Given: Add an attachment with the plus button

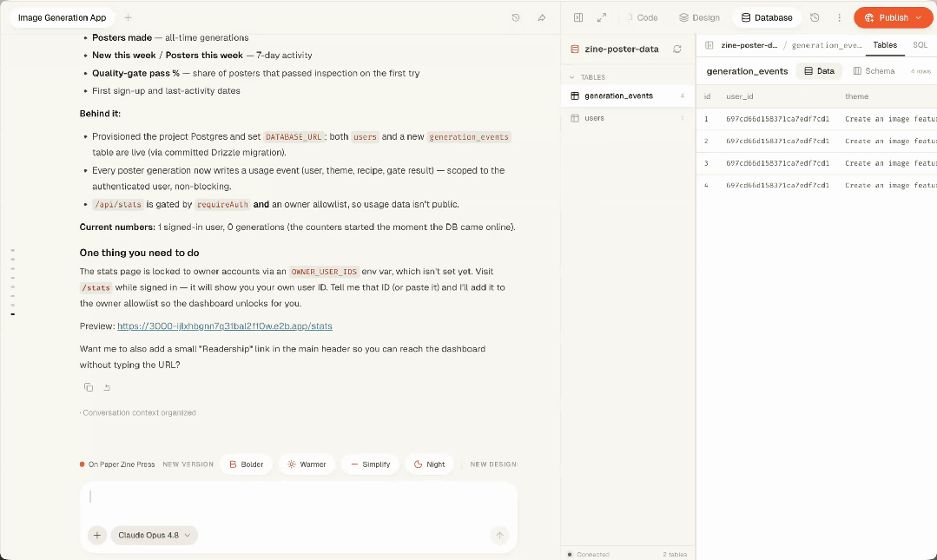Looking at the screenshot, I should click(96, 535).
